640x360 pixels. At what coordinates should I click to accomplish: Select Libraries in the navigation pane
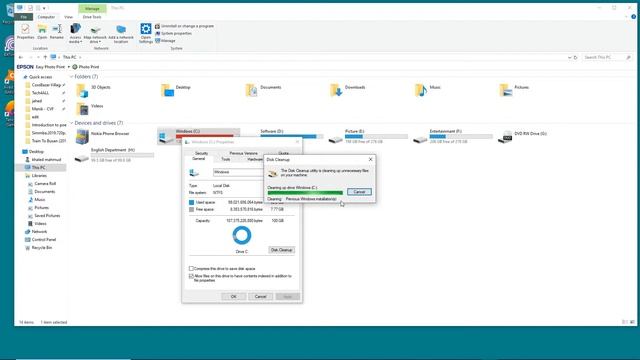tap(39, 176)
